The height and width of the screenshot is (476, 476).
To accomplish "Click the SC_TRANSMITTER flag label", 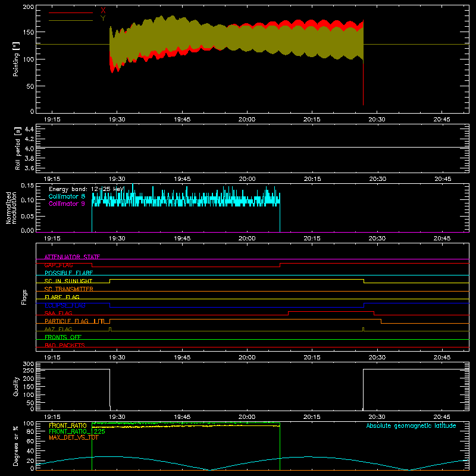I will [x=69, y=289].
